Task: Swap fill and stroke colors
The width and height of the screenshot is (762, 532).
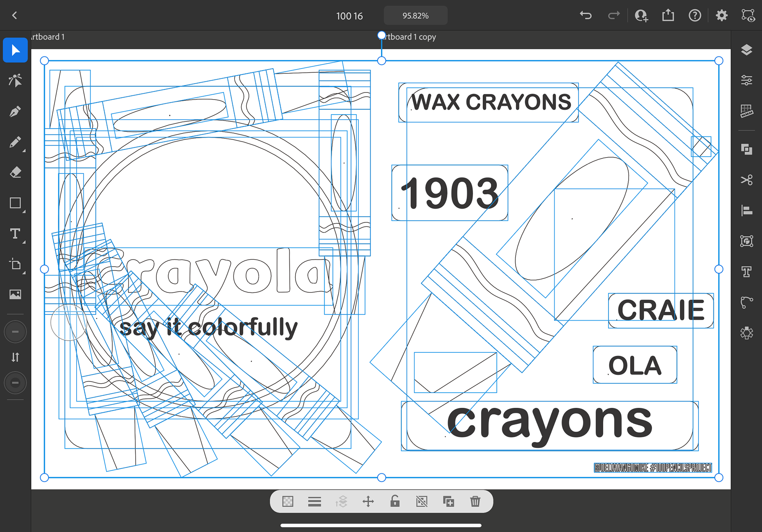Action: (x=15, y=357)
